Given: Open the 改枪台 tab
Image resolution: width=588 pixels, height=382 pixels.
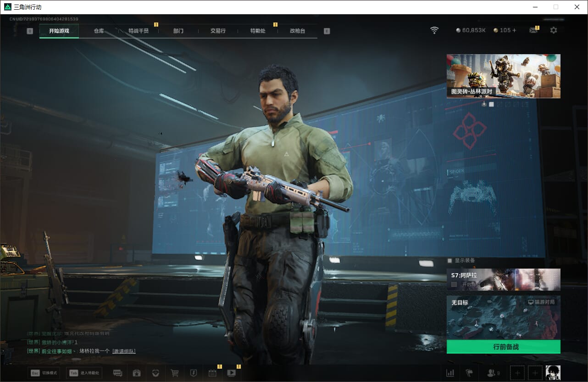Looking at the screenshot, I should click(x=298, y=31).
